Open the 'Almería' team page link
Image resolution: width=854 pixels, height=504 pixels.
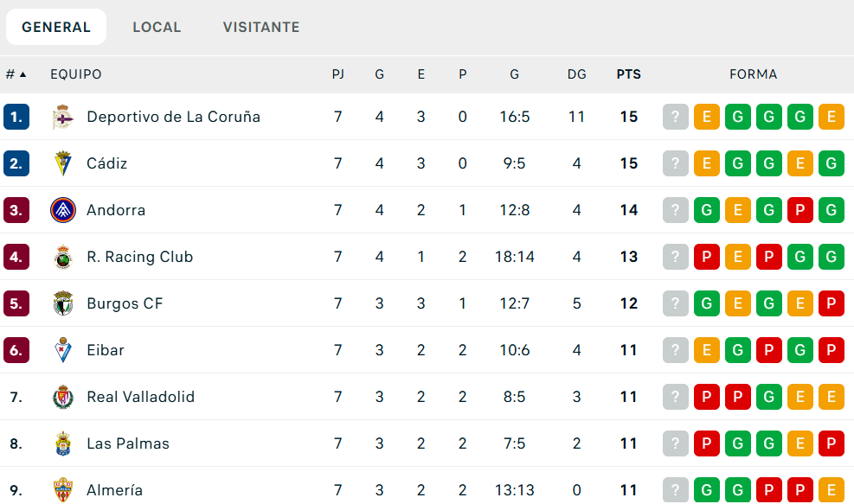click(113, 490)
